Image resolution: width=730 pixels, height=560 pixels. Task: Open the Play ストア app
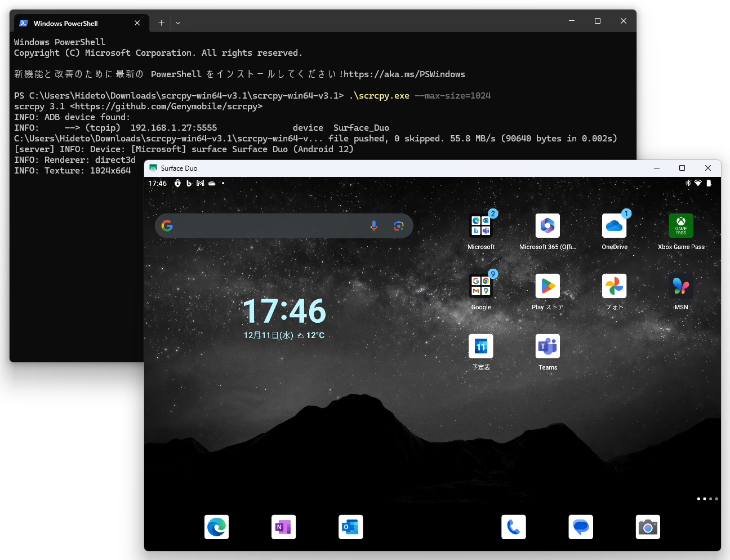tap(547, 286)
